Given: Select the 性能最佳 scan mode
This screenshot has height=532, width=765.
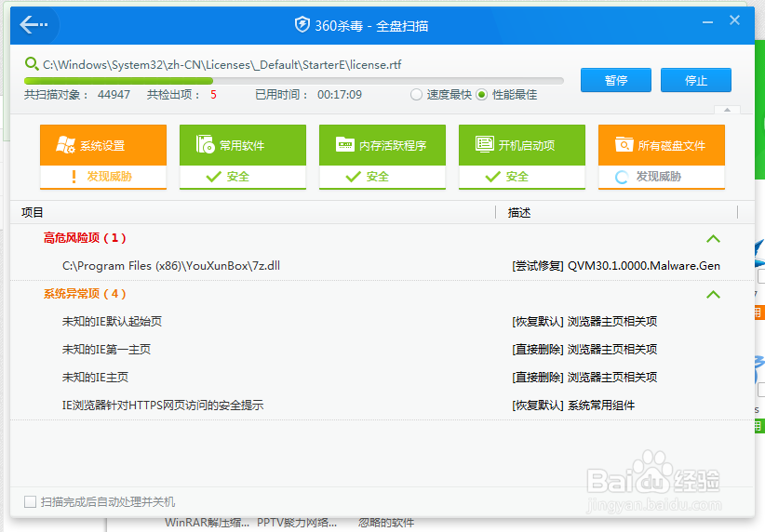Looking at the screenshot, I should pyautogui.click(x=481, y=95).
